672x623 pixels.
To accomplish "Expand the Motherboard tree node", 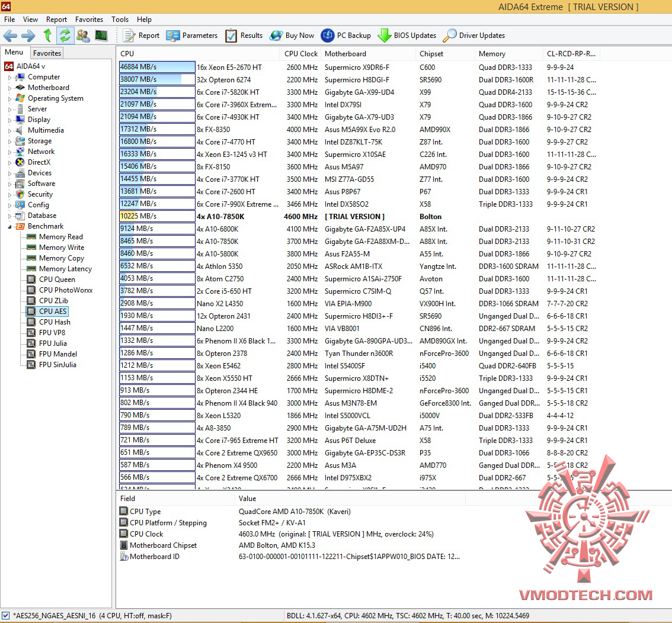I will click(x=9, y=88).
